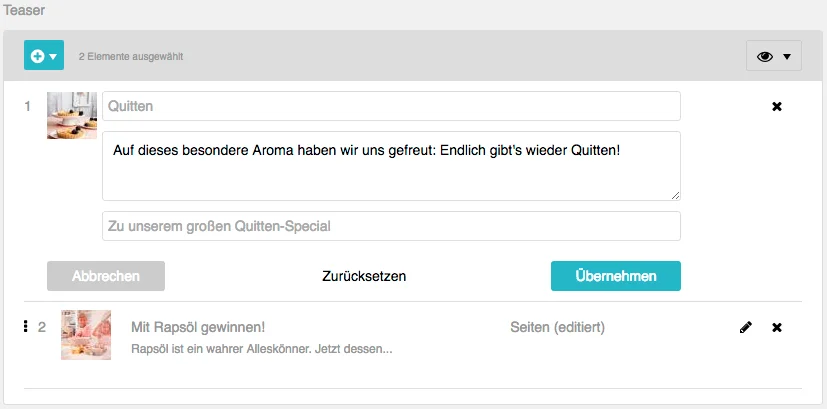Open the add element plus dropdown
The width and height of the screenshot is (827, 409).
coord(44,56)
